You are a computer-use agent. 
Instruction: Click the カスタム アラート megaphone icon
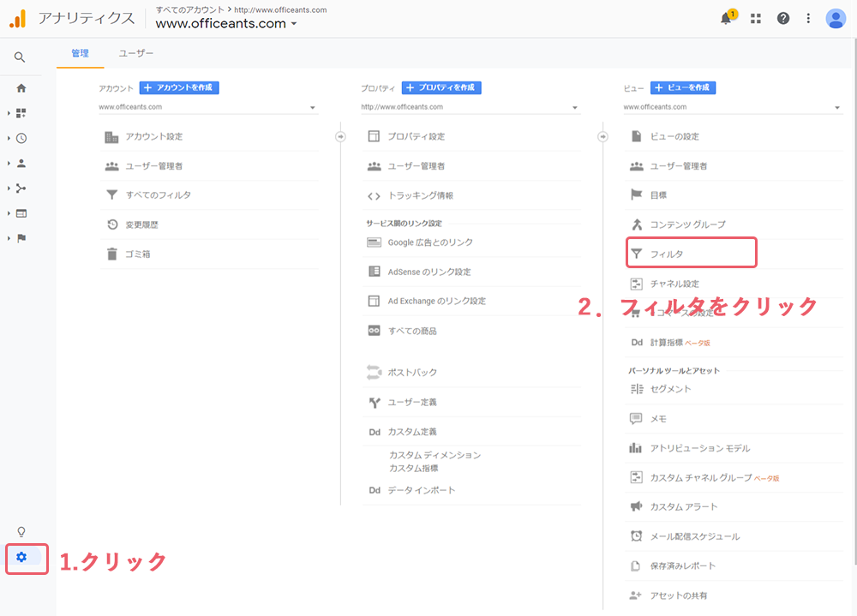pos(636,506)
